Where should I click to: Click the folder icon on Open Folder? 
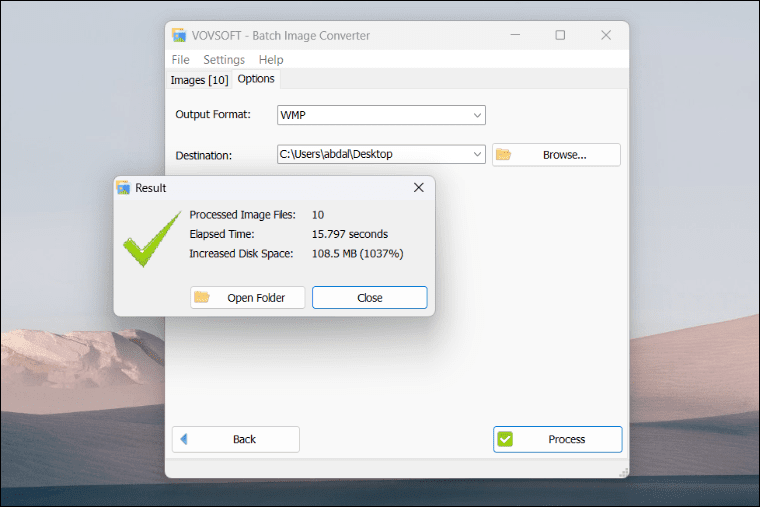[202, 297]
